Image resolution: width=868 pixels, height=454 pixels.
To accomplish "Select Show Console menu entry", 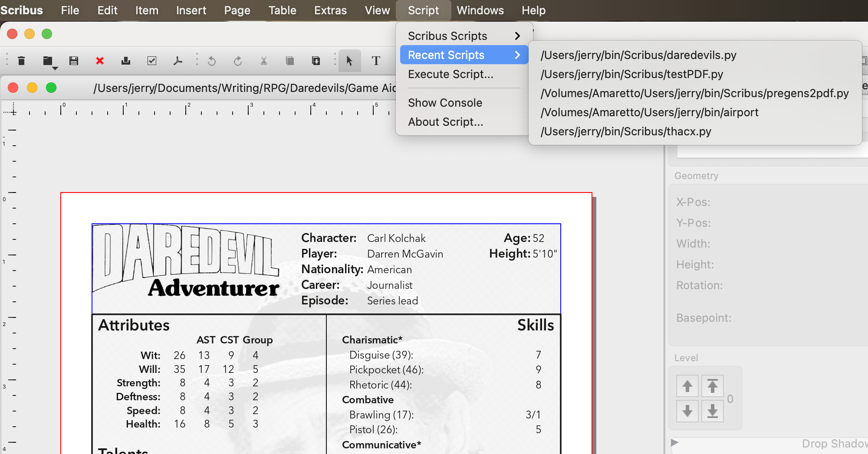I will point(445,103).
